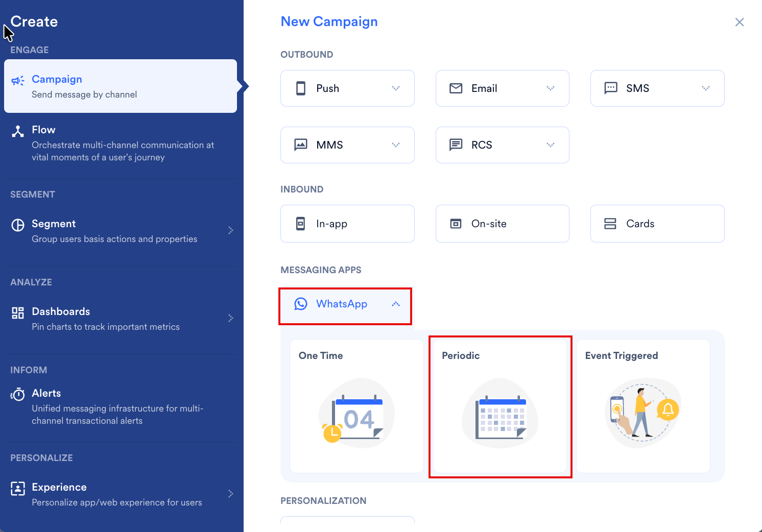762x532 pixels.
Task: Open Flow in the sidebar menu
Action: pos(121,143)
